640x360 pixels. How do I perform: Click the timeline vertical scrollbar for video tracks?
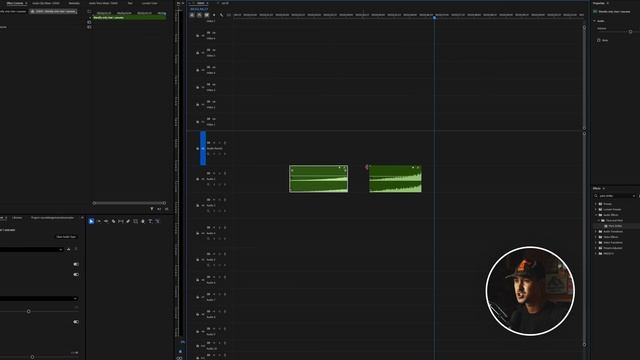pos(584,78)
